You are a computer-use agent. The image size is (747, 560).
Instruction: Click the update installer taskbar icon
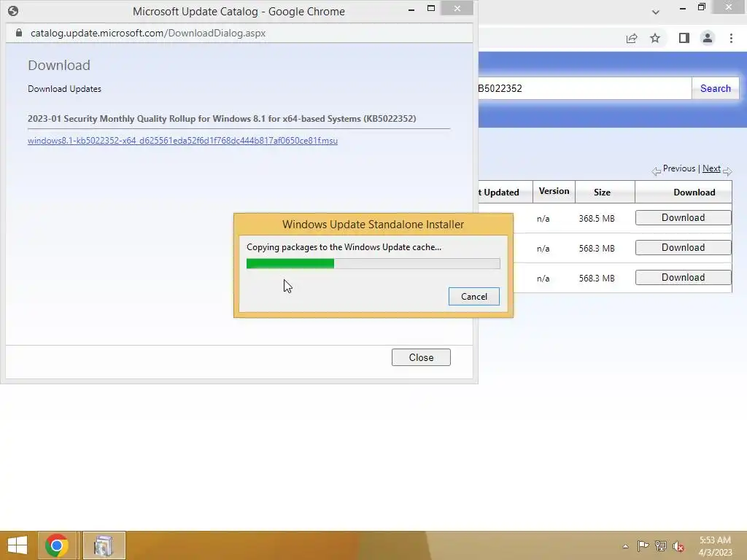click(x=104, y=545)
